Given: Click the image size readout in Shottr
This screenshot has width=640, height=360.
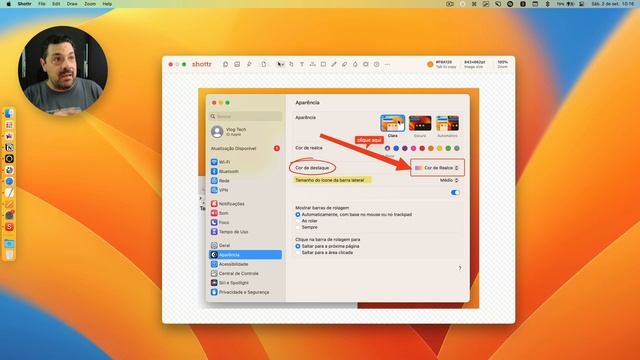Looking at the screenshot, I should point(474,64).
